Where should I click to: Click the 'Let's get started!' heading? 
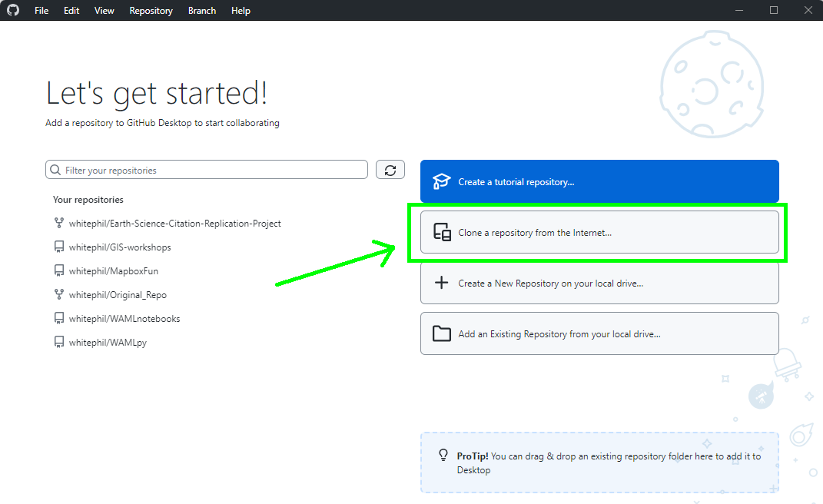[157, 94]
